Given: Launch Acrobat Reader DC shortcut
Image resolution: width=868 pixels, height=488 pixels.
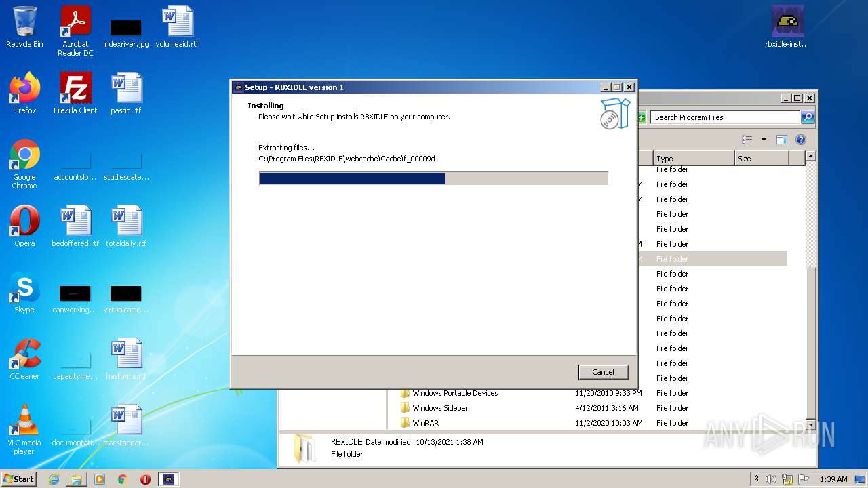Looking at the screenshot, I should click(x=75, y=31).
